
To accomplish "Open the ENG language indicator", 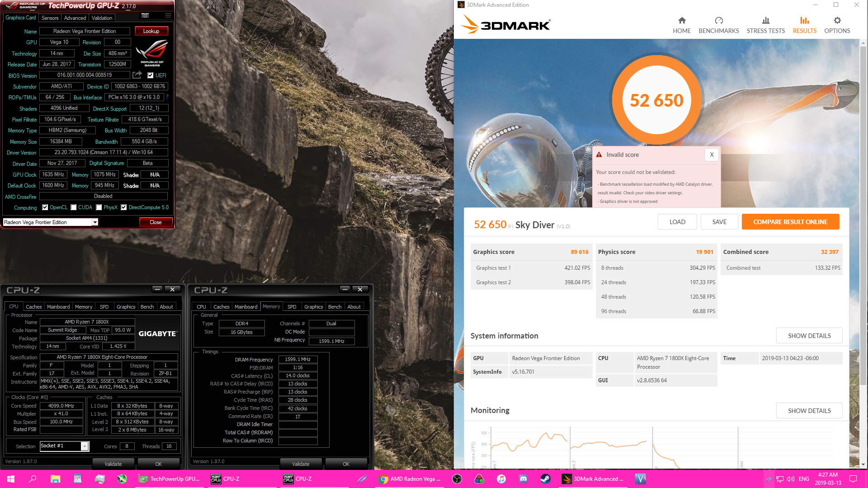I will tap(804, 479).
